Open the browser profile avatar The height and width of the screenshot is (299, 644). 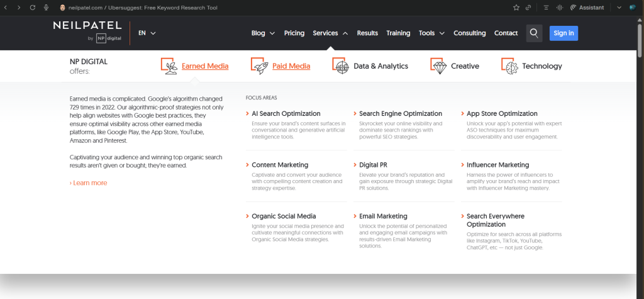pyautogui.click(x=633, y=8)
